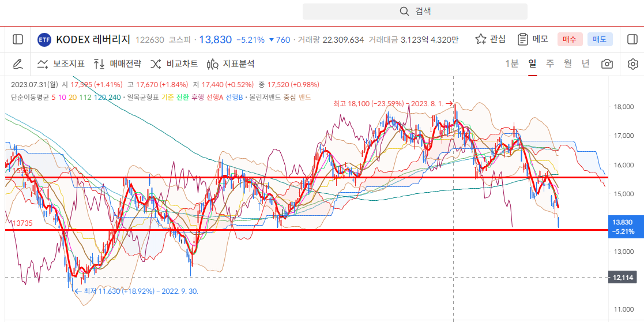
Task: Click the 13735 horizontal line label
Action: coord(22,223)
